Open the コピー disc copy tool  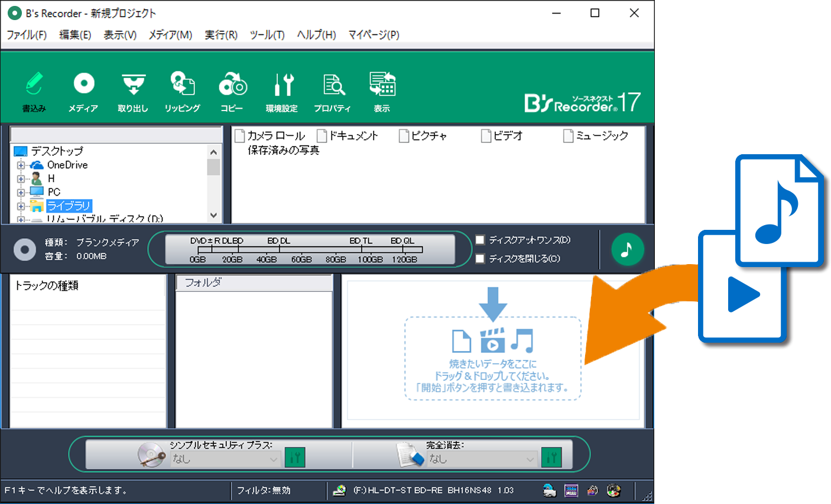point(232,92)
